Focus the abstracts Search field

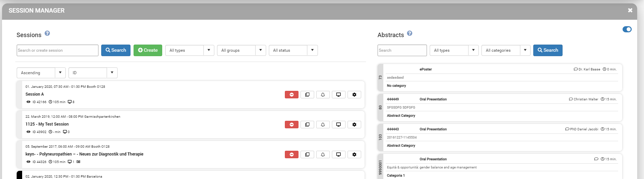pos(402,50)
